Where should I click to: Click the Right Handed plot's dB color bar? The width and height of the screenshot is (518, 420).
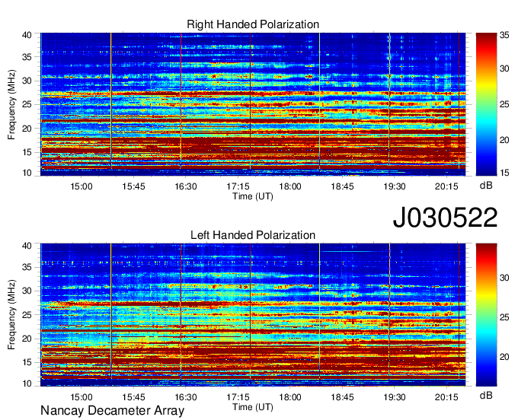click(486, 104)
